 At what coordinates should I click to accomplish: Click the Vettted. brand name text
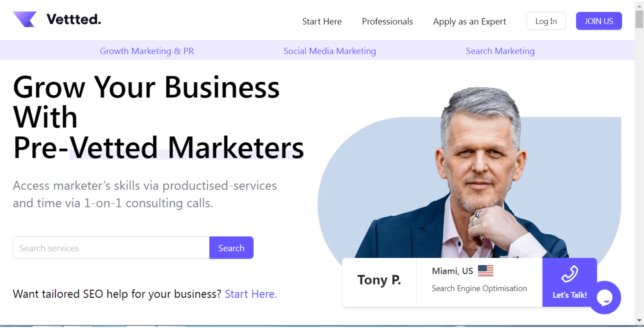point(74,19)
